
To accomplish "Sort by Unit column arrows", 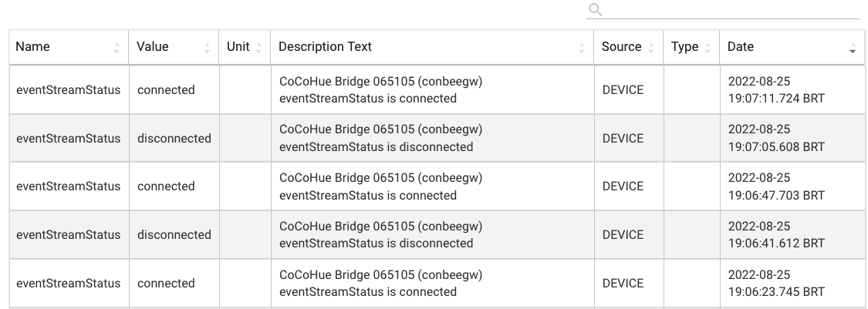I will coord(259,48).
